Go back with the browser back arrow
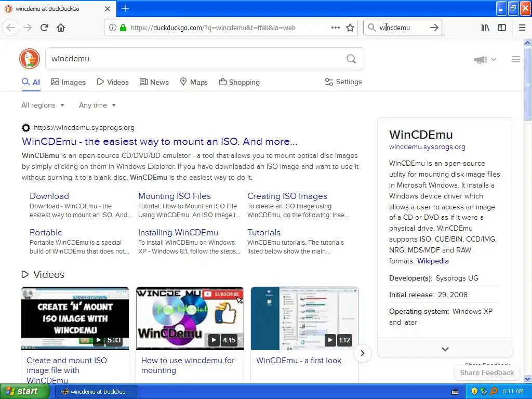 [10, 28]
